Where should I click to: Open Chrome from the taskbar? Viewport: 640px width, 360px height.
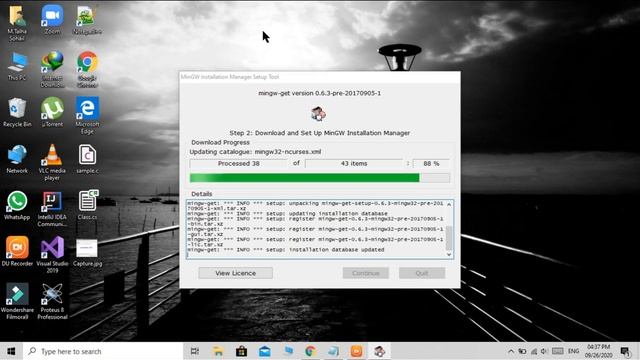pos(310,351)
